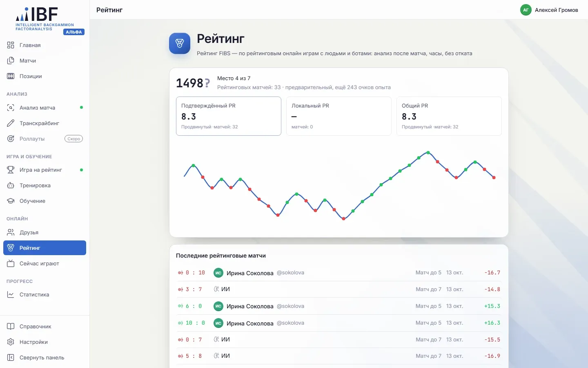
Task: Click the Скоро badge beside Роллауты
Action: 74,139
